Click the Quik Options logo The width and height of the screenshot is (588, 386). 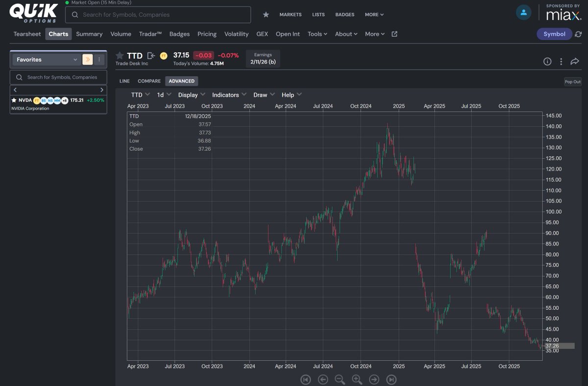(x=33, y=13)
